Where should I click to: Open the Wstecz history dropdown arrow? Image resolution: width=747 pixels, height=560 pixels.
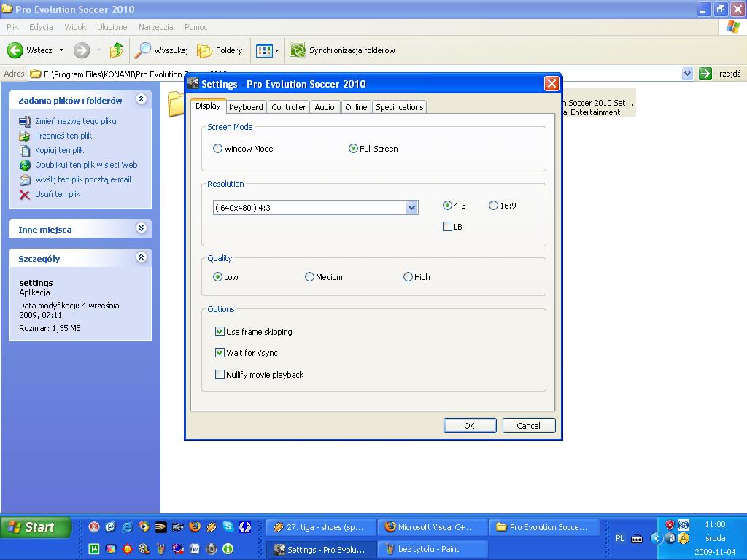61,50
